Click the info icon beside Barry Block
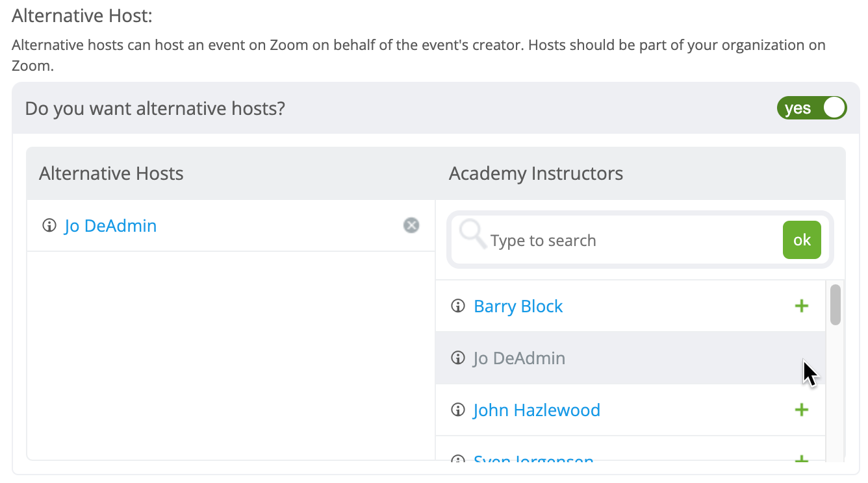Screen dimensions: 868x483 458,306
